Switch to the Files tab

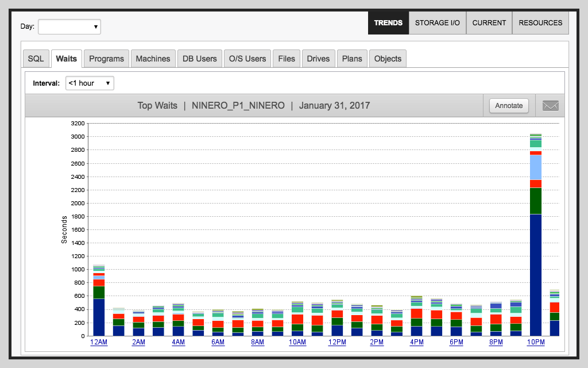[286, 58]
